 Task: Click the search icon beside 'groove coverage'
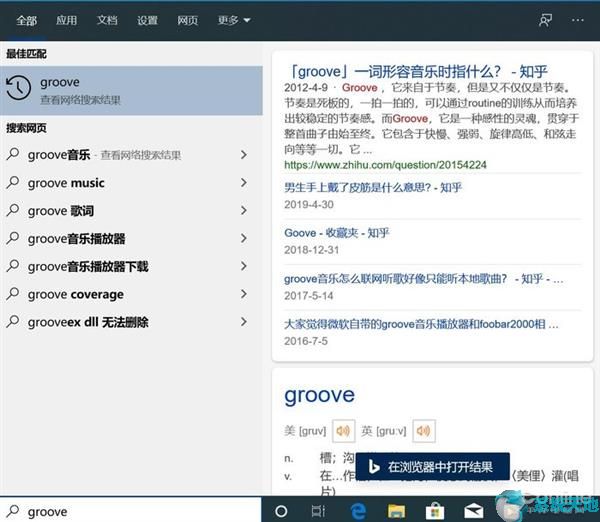pyautogui.click(x=13, y=294)
